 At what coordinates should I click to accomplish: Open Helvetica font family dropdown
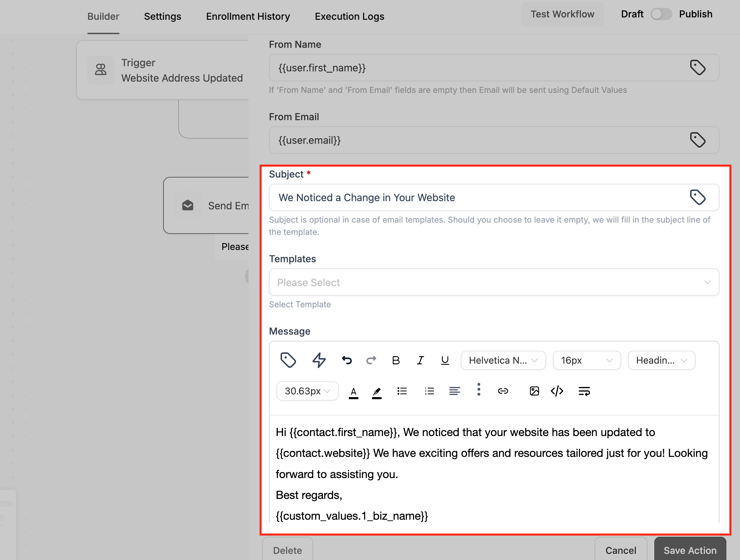pyautogui.click(x=503, y=360)
